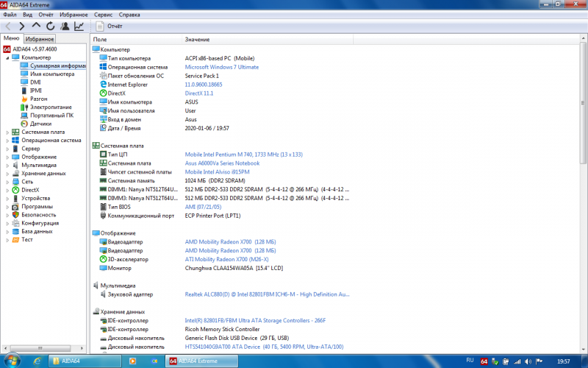This screenshot has width=588, height=368.
Task: Sort by the Поле column header
Action: pos(137,39)
